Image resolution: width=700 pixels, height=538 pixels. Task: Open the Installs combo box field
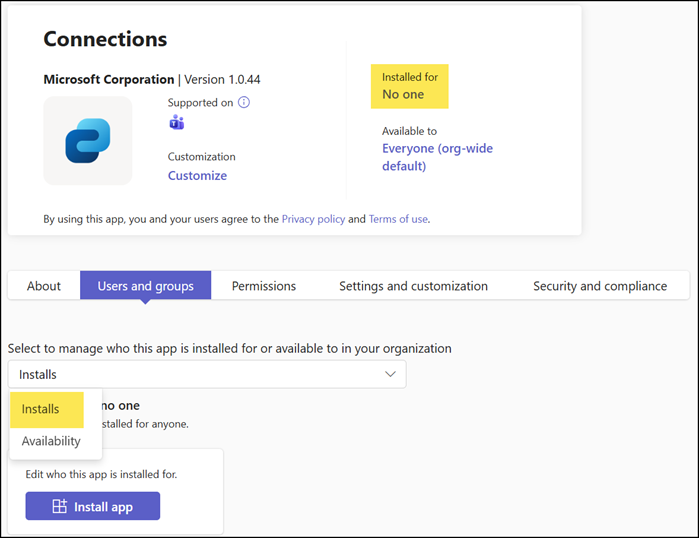point(207,374)
